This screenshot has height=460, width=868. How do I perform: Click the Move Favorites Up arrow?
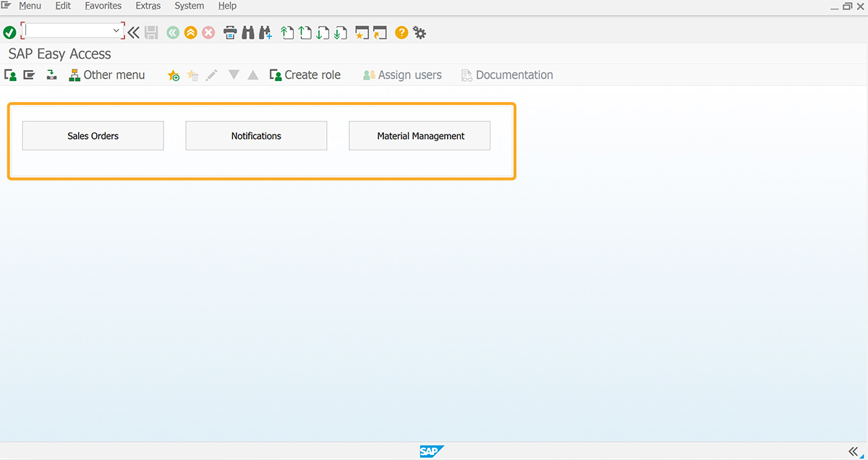click(252, 74)
